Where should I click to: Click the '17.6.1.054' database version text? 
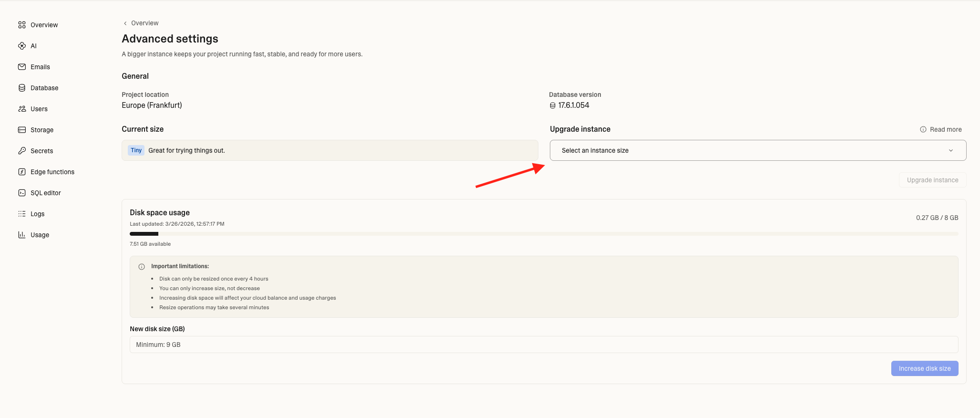574,105
